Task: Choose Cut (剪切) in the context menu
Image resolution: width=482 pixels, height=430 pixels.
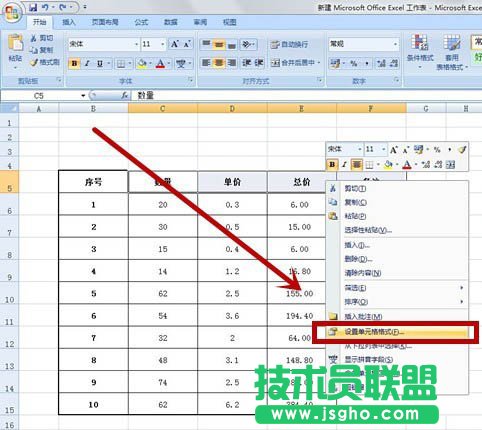Action: 397,189
